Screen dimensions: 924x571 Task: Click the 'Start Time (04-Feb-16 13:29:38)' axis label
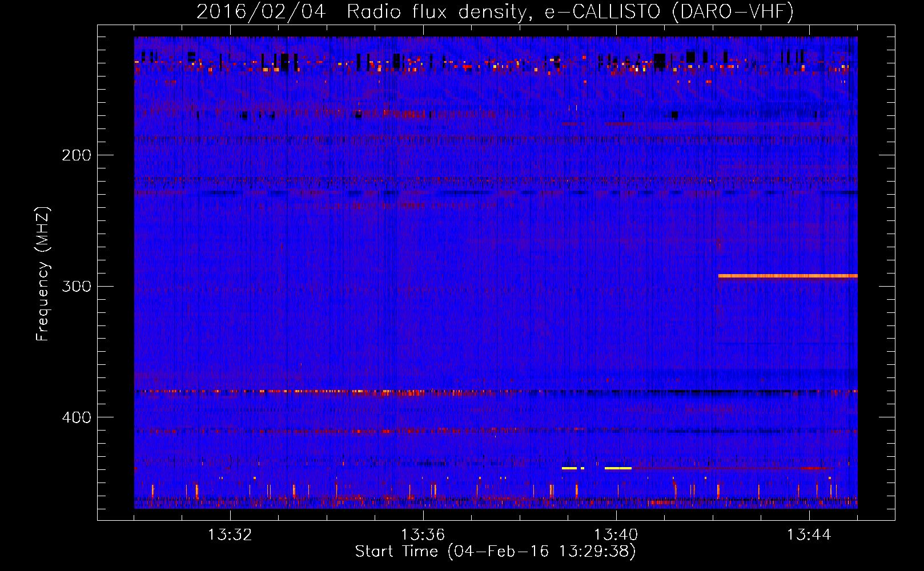(495, 552)
